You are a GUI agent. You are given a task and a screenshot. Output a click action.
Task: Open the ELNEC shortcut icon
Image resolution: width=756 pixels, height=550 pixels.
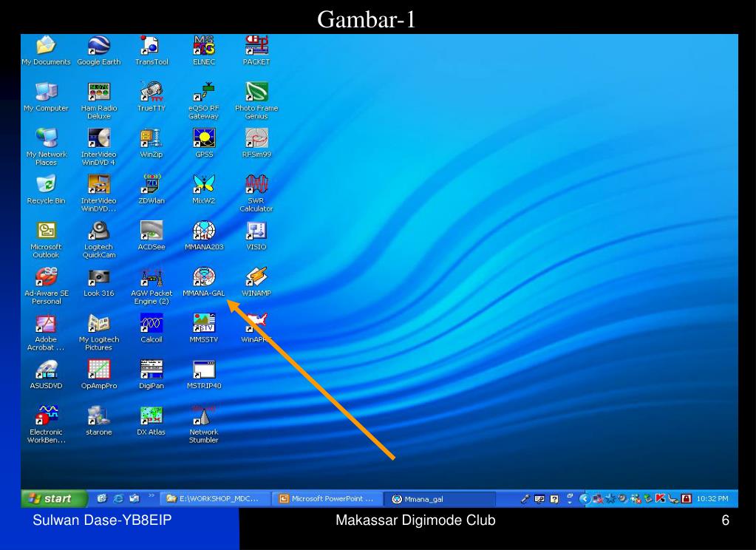click(204, 51)
